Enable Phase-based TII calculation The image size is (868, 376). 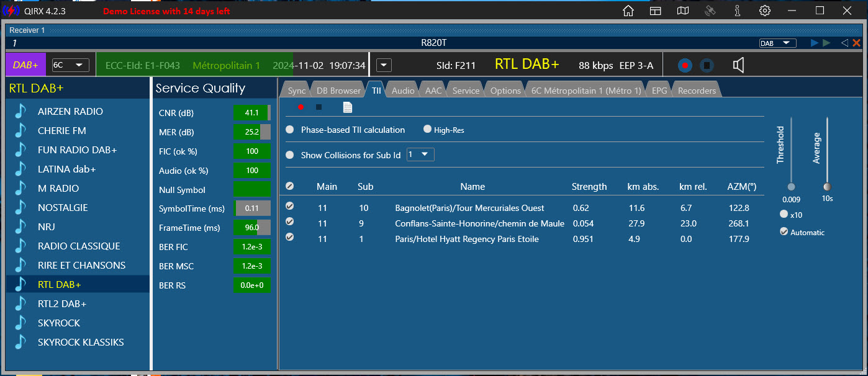click(x=290, y=130)
